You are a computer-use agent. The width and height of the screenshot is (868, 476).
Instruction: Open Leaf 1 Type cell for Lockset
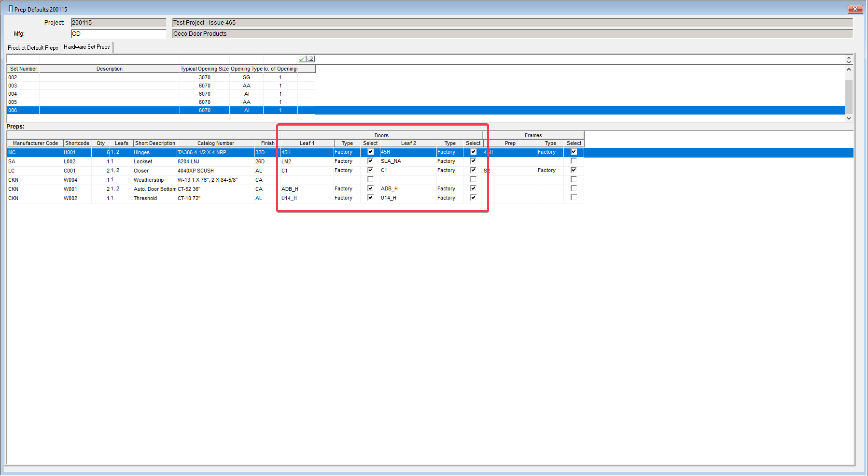tap(347, 161)
